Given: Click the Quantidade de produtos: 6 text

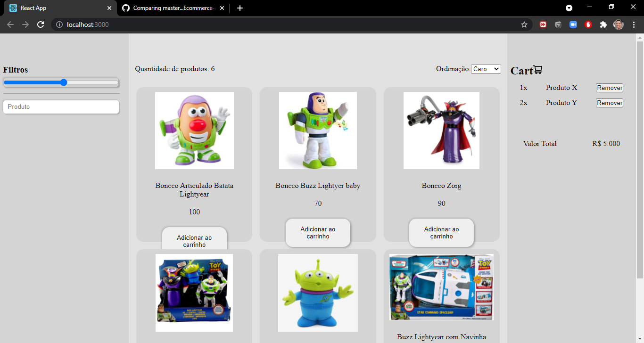Looking at the screenshot, I should 175,69.
